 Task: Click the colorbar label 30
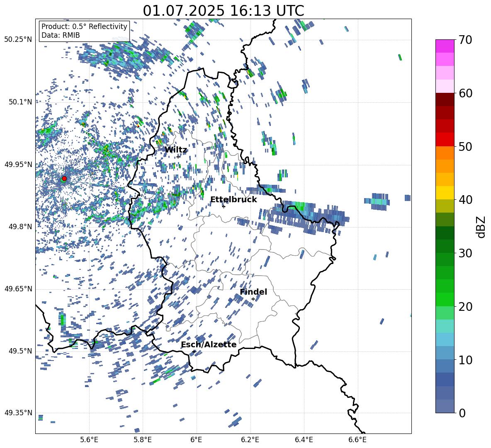[x=465, y=253]
